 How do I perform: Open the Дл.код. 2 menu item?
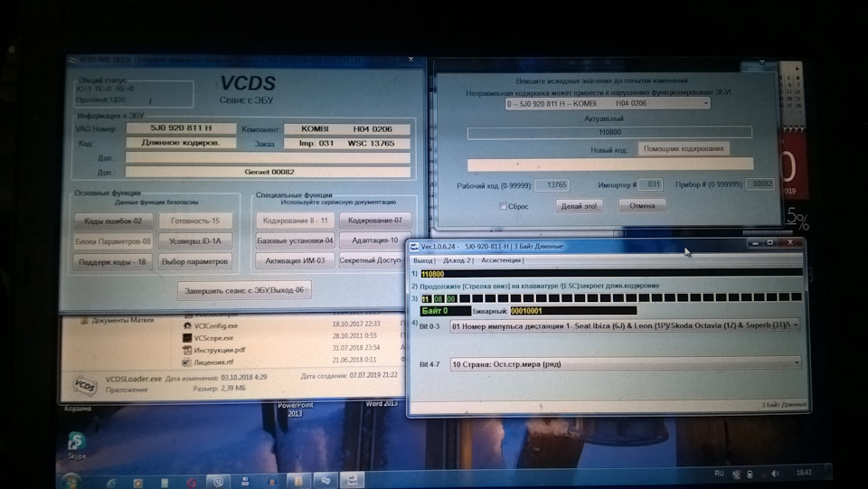coord(457,260)
